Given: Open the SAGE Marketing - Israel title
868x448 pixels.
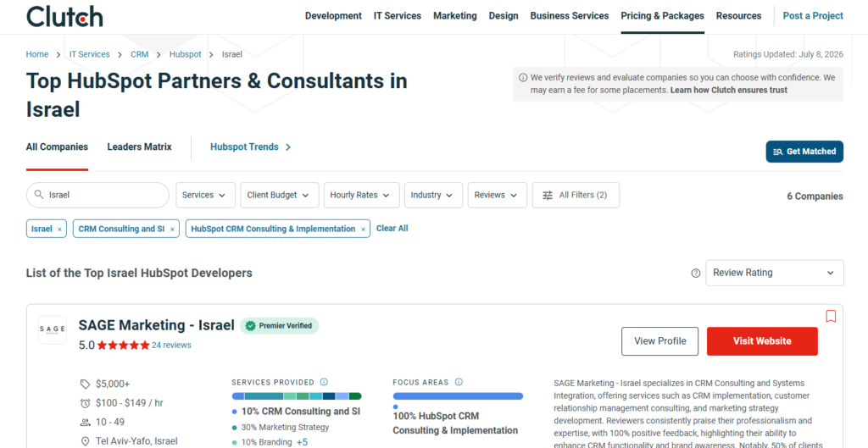Looking at the screenshot, I should pyautogui.click(x=157, y=325).
